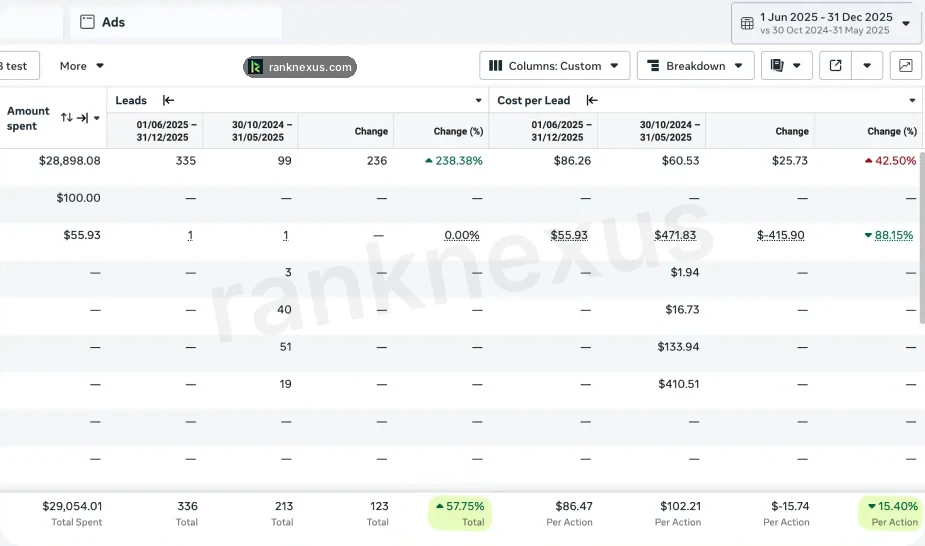Click the 42.50% cost per lead change
925x546 pixels.
point(890,160)
